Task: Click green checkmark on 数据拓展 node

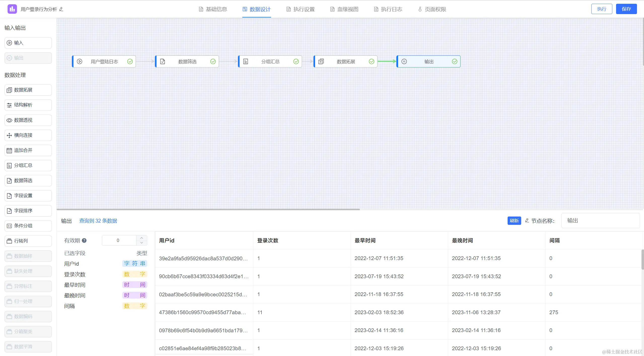Action: (371, 61)
